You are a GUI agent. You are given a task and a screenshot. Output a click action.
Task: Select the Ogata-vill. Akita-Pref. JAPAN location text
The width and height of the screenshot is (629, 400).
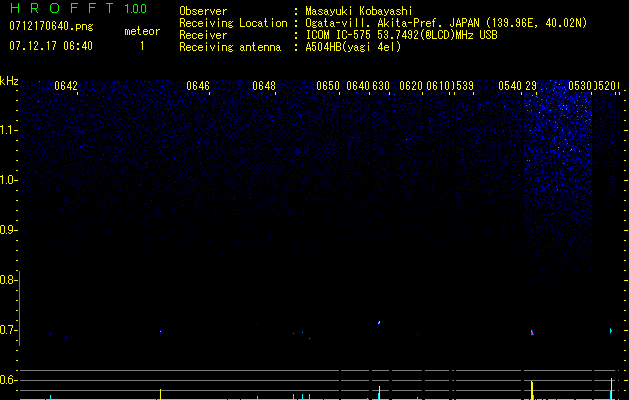click(x=446, y=23)
